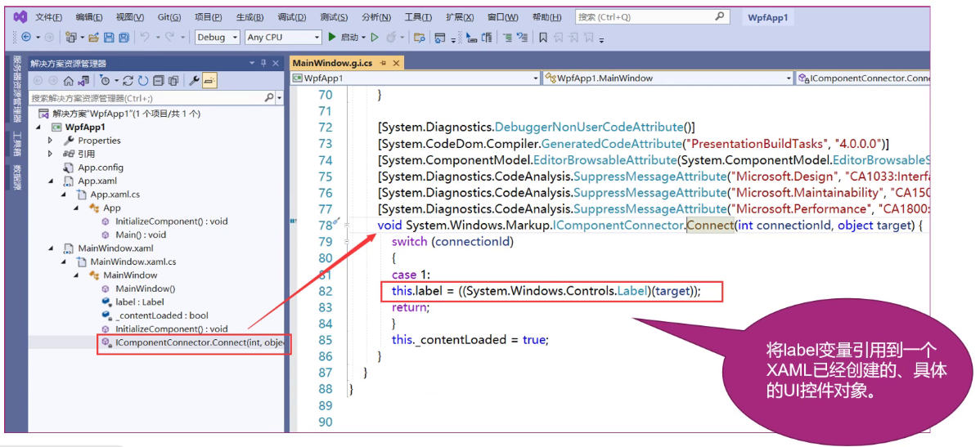This screenshot has height=447, width=980.
Task: Click the open file folder icon
Action: point(94,38)
